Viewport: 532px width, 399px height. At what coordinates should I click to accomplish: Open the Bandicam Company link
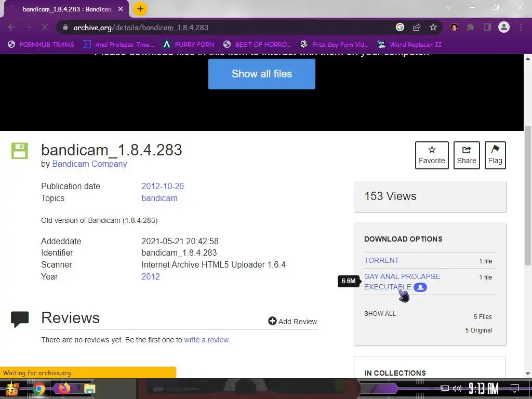(x=89, y=164)
